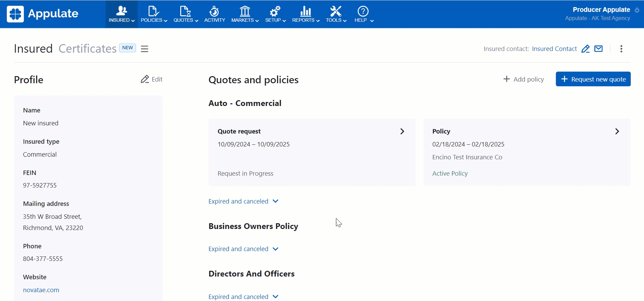Switch to the Certificates tab
The image size is (644, 301).
87,49
